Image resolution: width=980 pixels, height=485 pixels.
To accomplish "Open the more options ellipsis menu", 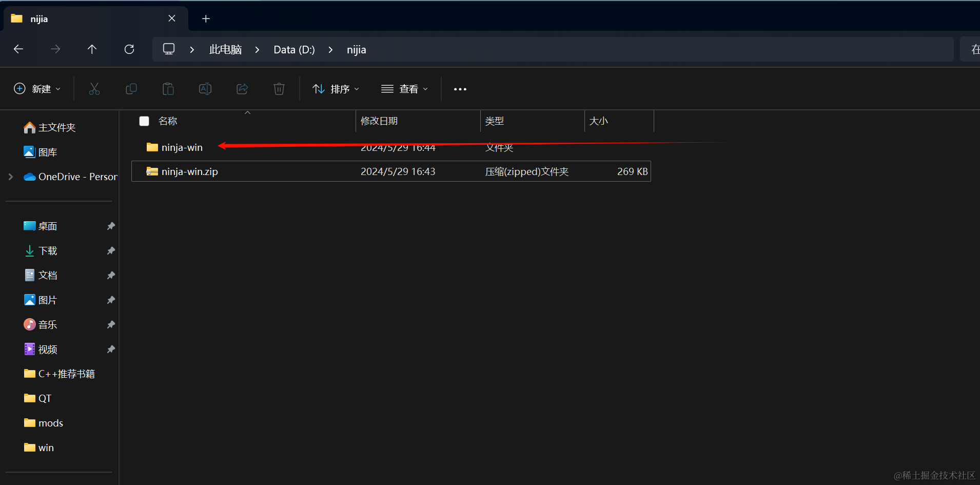I will pos(460,89).
